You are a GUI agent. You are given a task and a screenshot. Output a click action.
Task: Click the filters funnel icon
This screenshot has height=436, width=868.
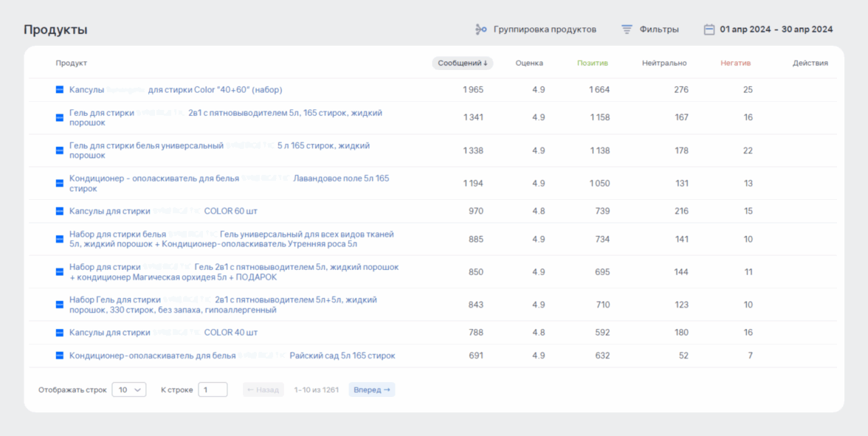point(627,30)
